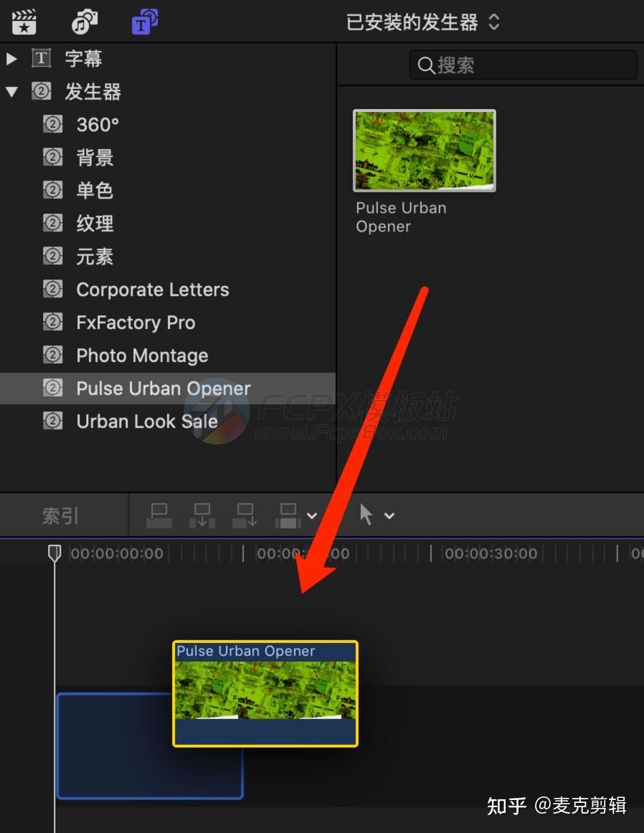Click the Insert clip edit icon
Screen dimensions: 644x833
click(202, 515)
